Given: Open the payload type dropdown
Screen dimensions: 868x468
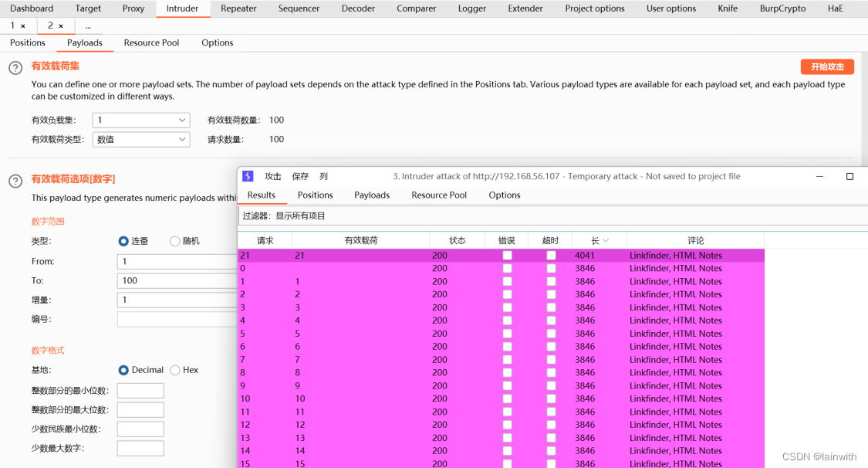Looking at the screenshot, I should 141,140.
